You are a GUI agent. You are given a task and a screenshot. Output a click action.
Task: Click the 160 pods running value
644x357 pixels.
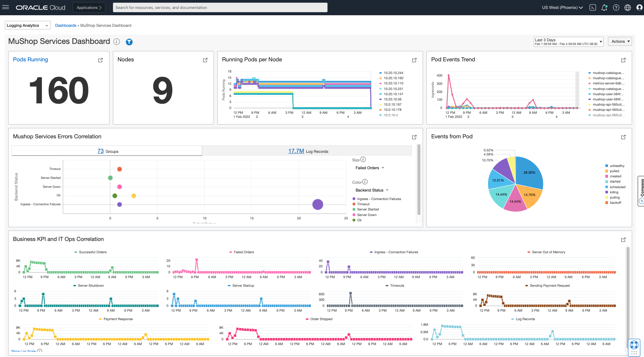(59, 90)
